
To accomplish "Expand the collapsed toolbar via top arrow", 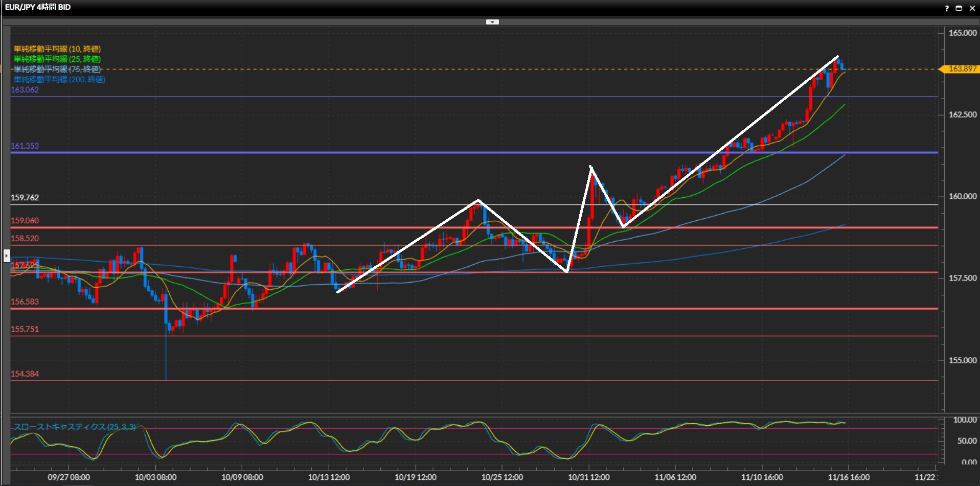I will [492, 22].
